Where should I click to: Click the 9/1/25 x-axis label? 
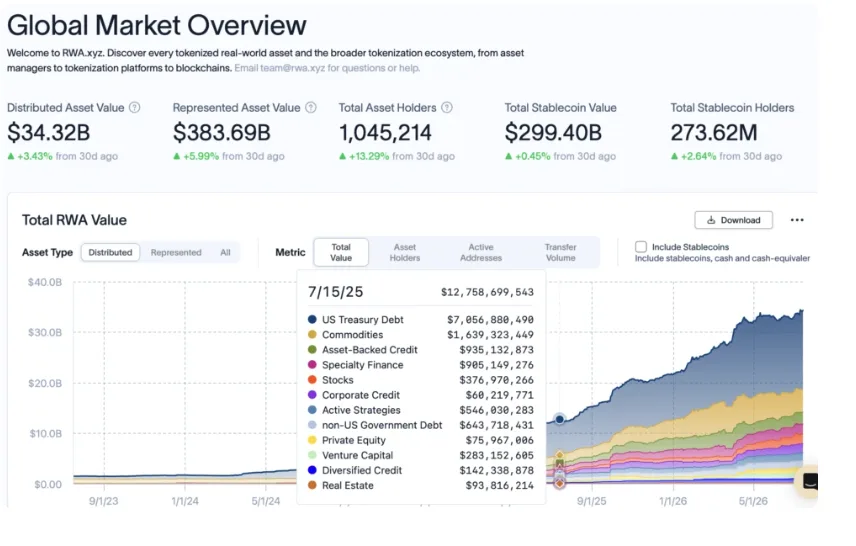(592, 501)
